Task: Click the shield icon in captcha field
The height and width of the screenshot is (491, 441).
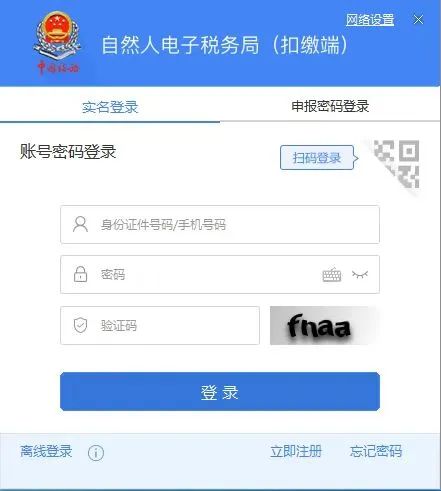Action: click(80, 325)
